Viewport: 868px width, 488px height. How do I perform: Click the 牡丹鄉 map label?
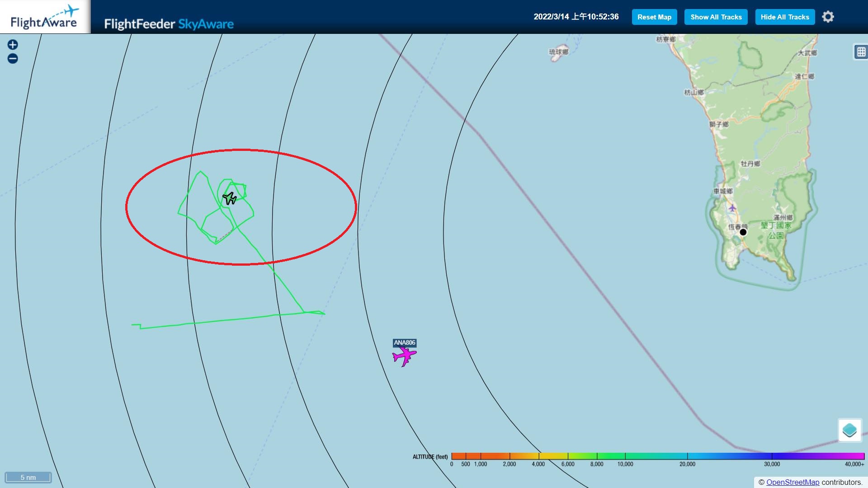(750, 164)
